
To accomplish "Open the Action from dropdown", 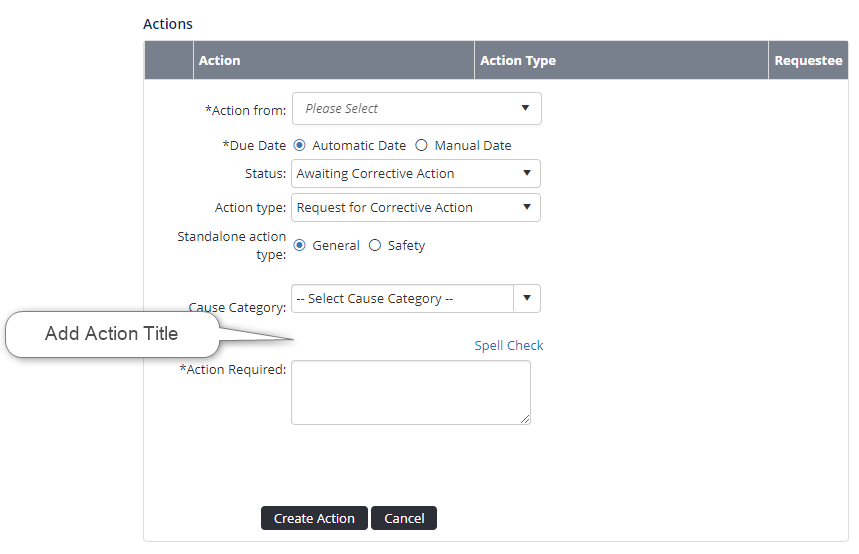I will (x=416, y=108).
